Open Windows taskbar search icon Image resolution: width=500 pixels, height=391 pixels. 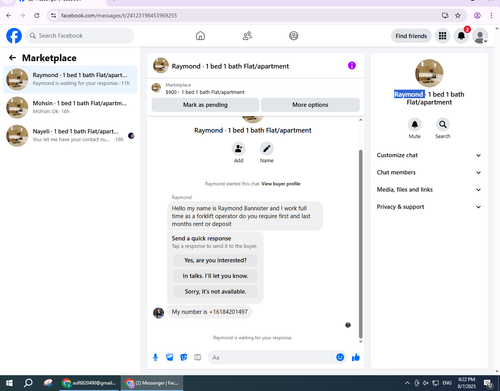[28, 383]
